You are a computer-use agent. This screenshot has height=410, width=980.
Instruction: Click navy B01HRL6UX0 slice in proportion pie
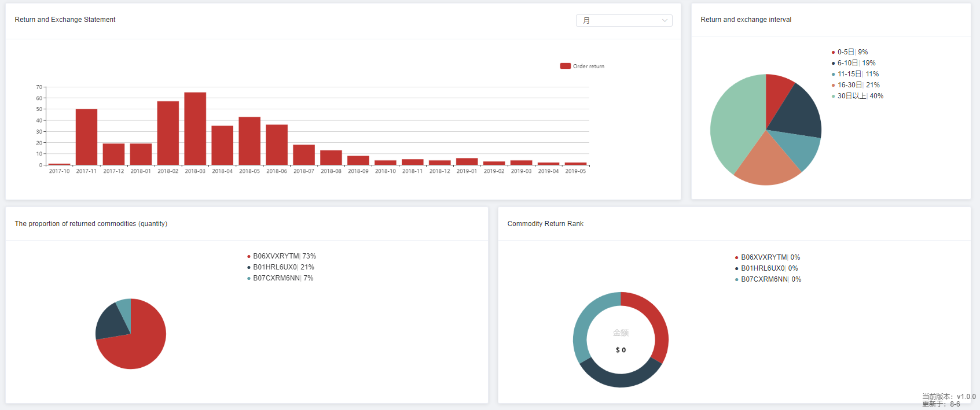click(111, 324)
